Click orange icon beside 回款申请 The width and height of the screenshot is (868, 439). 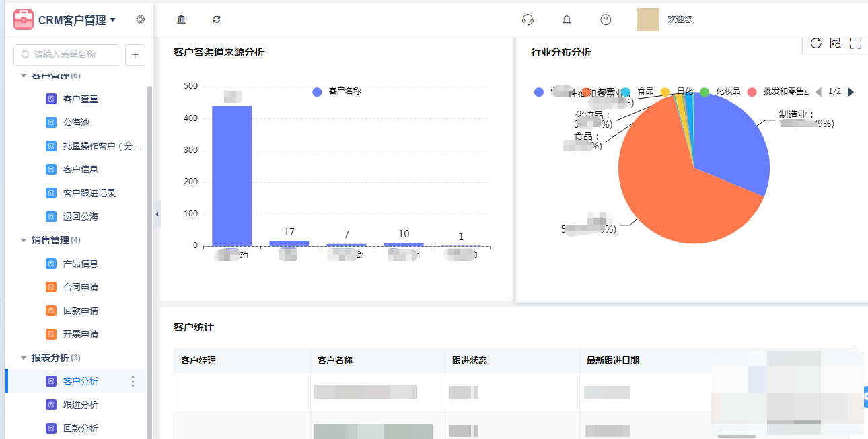(x=51, y=311)
